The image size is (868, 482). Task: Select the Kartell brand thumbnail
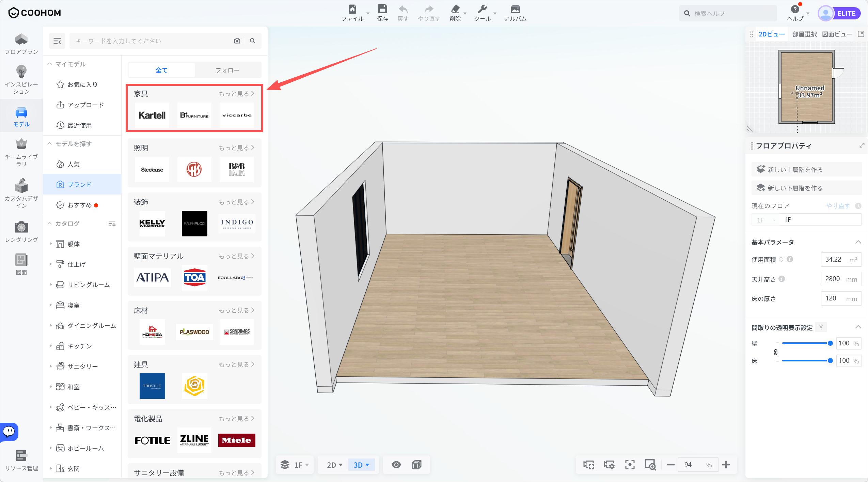152,115
